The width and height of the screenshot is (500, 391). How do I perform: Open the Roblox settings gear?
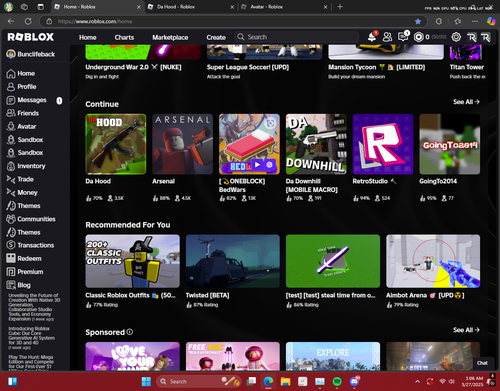click(x=456, y=37)
